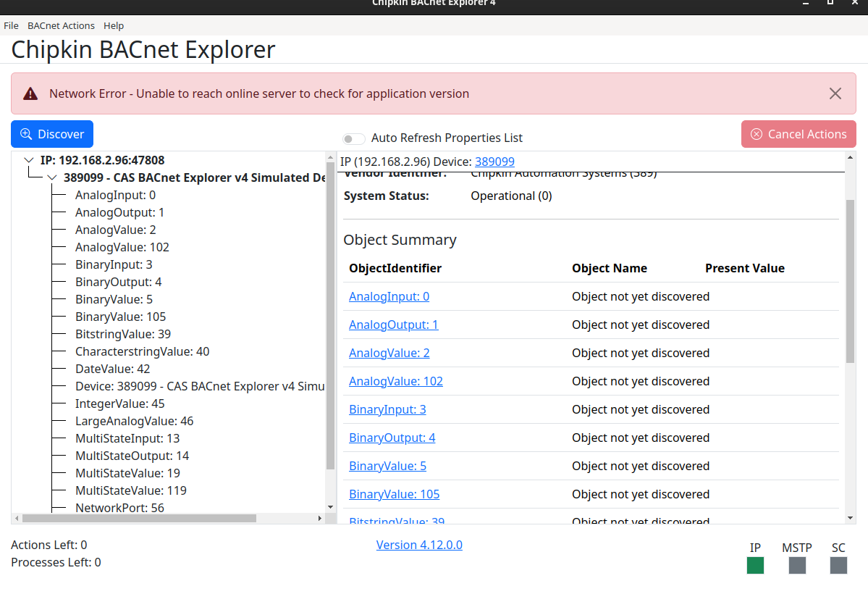Click the gray MSTP status indicator
This screenshot has width=868, height=594.
797,565
